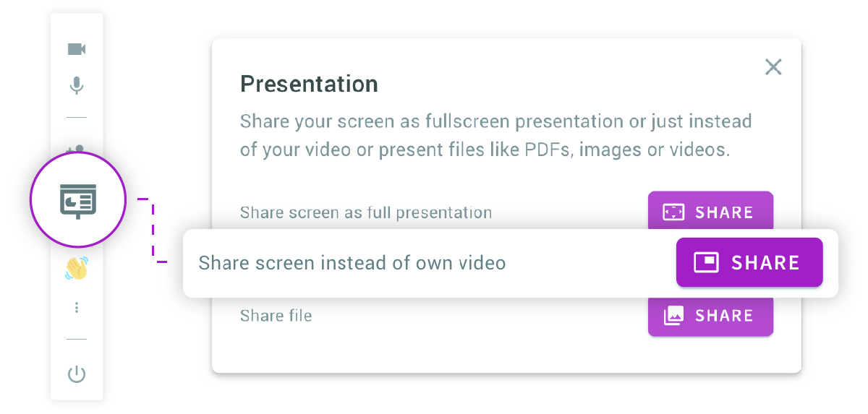Open the circled presentation board icon
Image resolution: width=868 pixels, height=414 pixels.
click(78, 199)
